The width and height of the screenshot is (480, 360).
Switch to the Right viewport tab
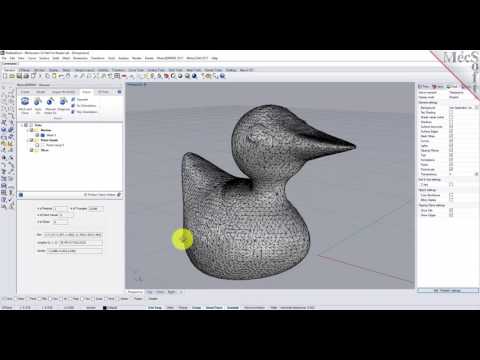tap(171, 292)
